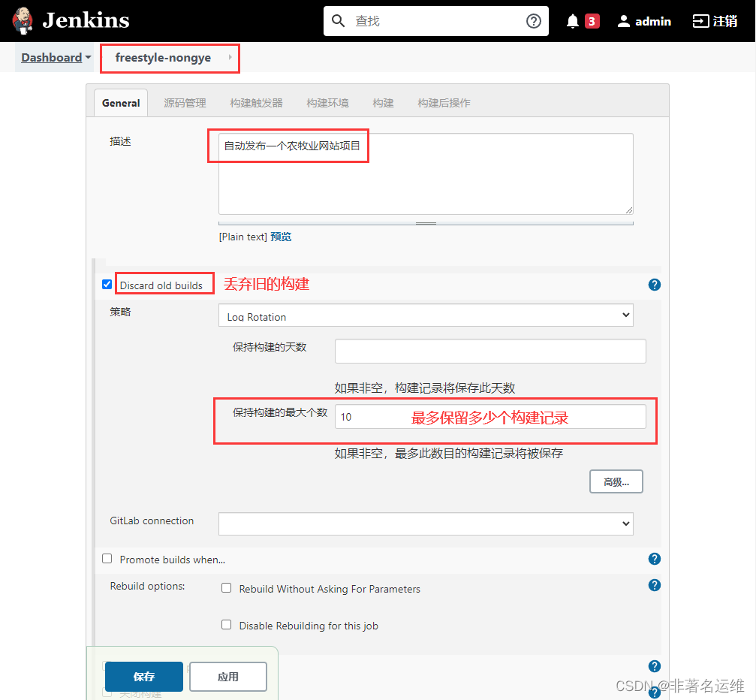
Task: Open the Log Rotation strategy dropdown
Action: [x=426, y=315]
